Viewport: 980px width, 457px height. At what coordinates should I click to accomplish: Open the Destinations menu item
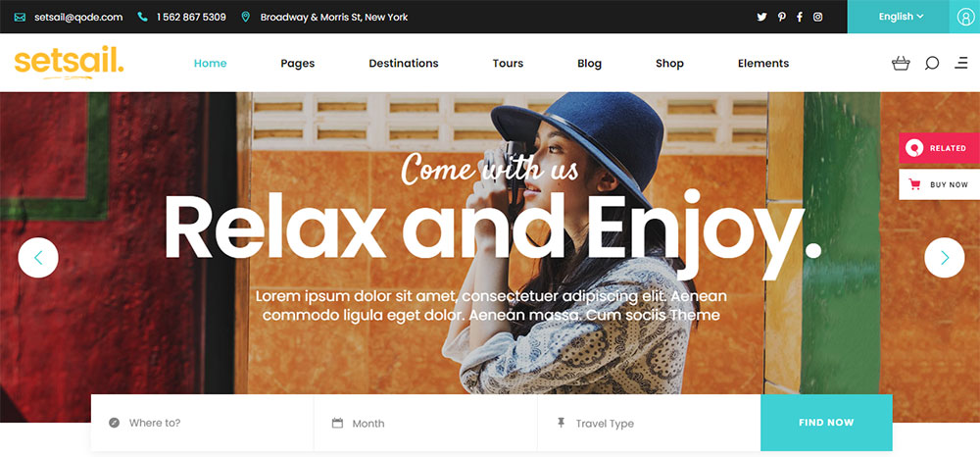pyautogui.click(x=404, y=63)
